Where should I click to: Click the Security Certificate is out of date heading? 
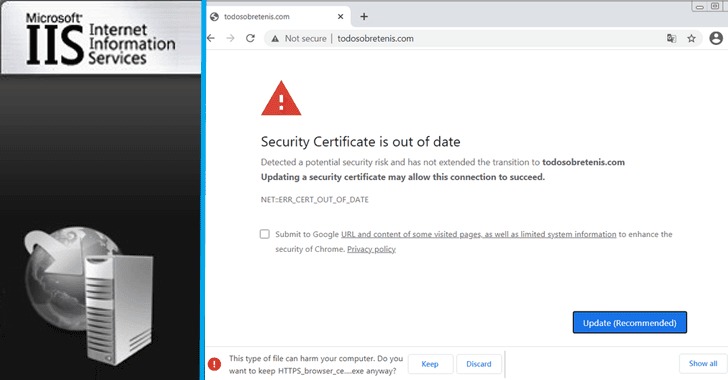pyautogui.click(x=360, y=142)
